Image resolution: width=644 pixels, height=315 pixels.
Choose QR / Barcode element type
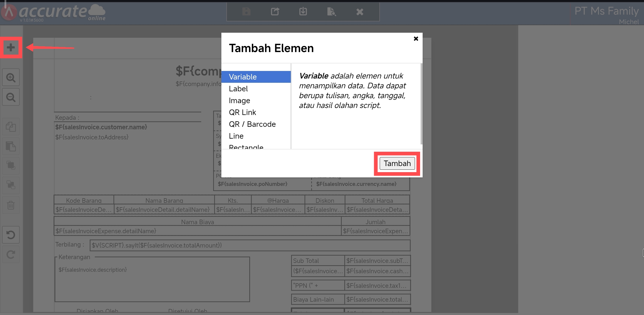(x=252, y=124)
